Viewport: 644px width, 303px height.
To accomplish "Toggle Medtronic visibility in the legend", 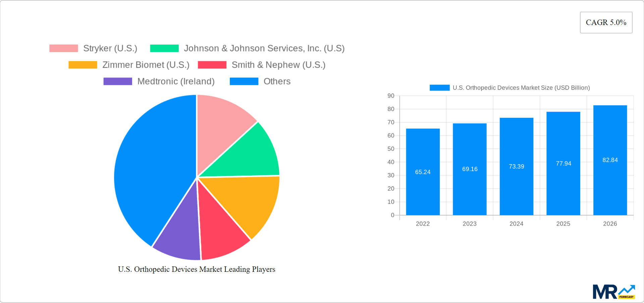I will coord(176,81).
